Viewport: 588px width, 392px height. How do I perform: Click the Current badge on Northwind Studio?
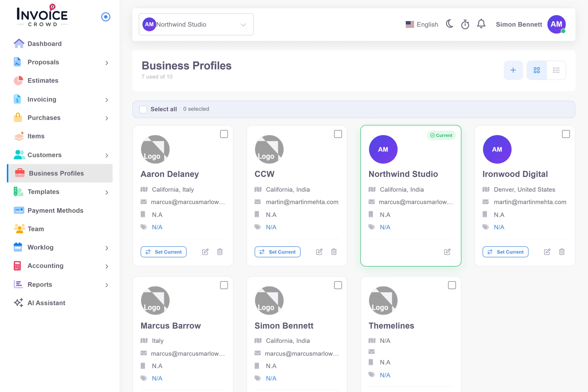click(x=441, y=135)
